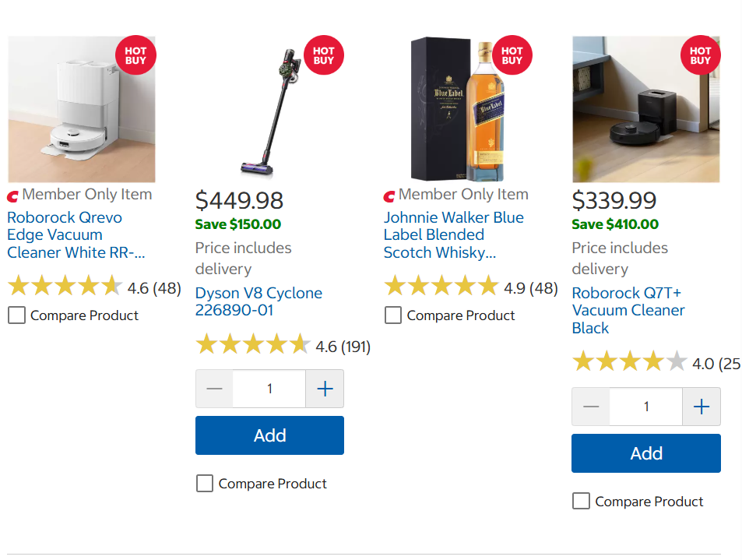Decrease Dyson V8 Cyclone quantity with minus icon

(214, 389)
